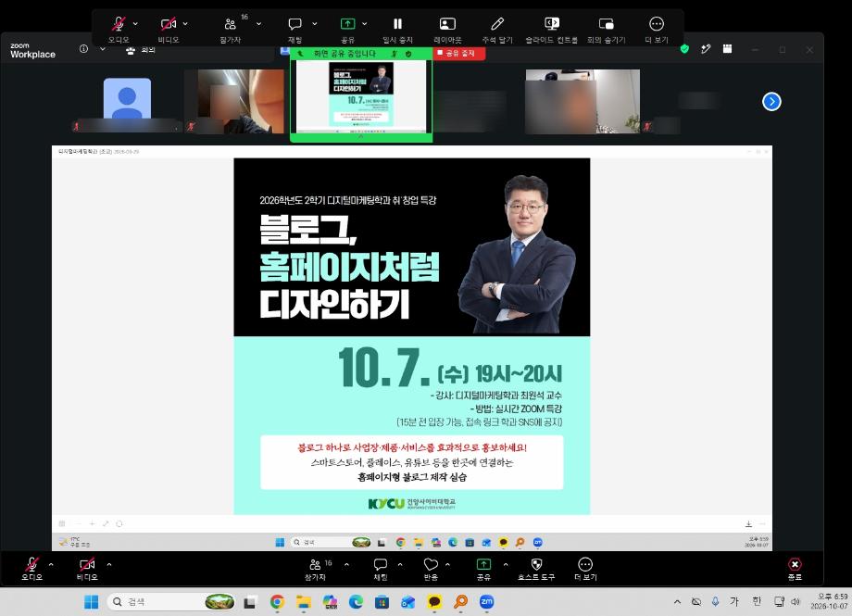Open Zoom app icon on taskbar
This screenshot has width=852, height=616.
[x=486, y=602]
